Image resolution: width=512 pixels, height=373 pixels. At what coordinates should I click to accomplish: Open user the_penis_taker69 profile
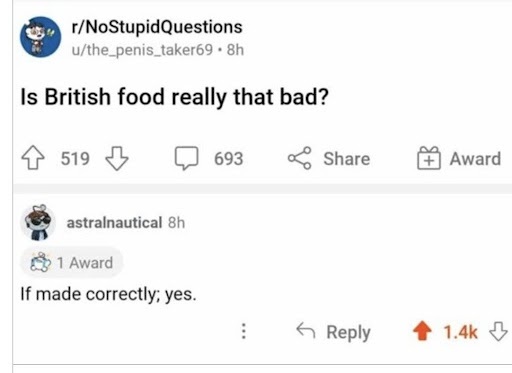pyautogui.click(x=142, y=50)
